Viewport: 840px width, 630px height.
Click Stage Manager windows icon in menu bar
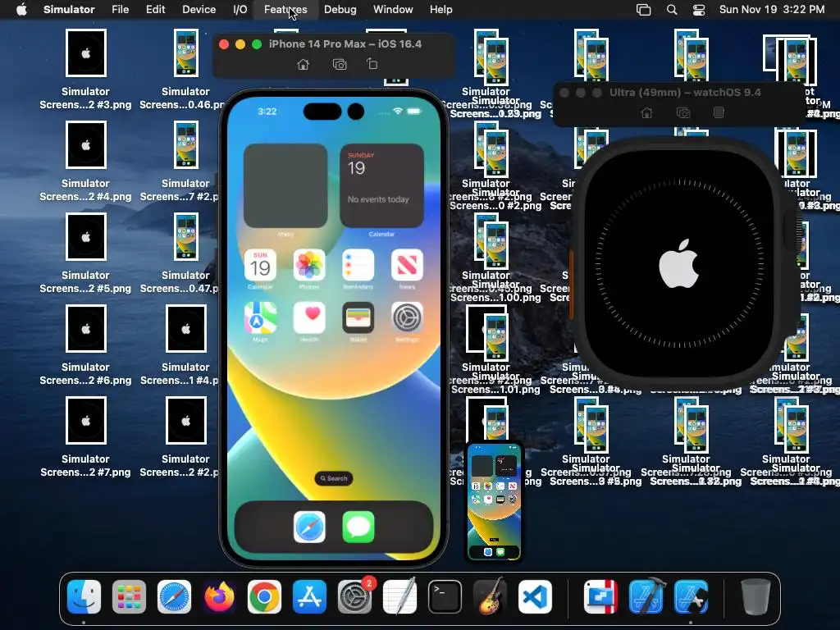point(643,10)
